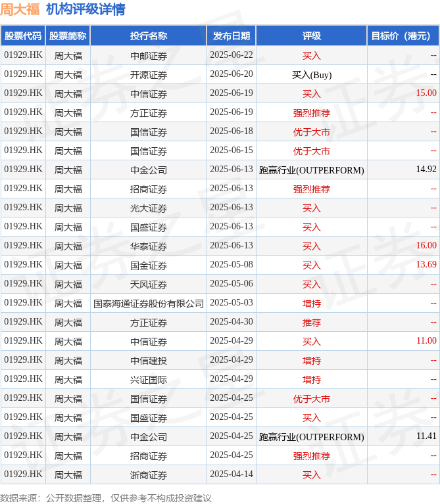Select the 中邮证券 cell
The image size is (440, 504).
point(149,56)
